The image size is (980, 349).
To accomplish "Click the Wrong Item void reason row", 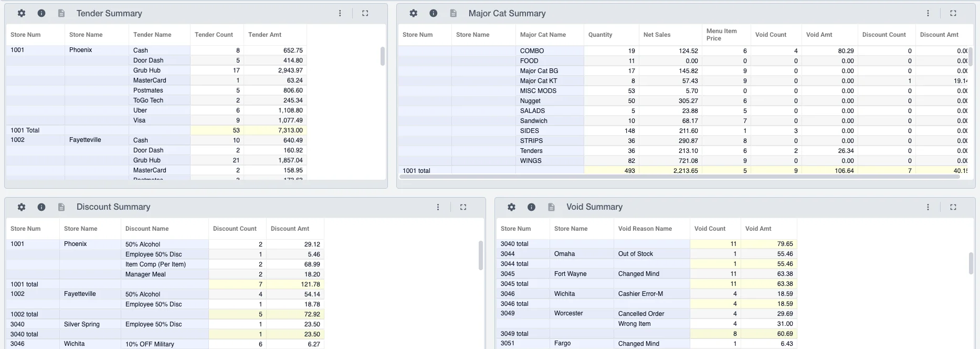I will pos(647,324).
